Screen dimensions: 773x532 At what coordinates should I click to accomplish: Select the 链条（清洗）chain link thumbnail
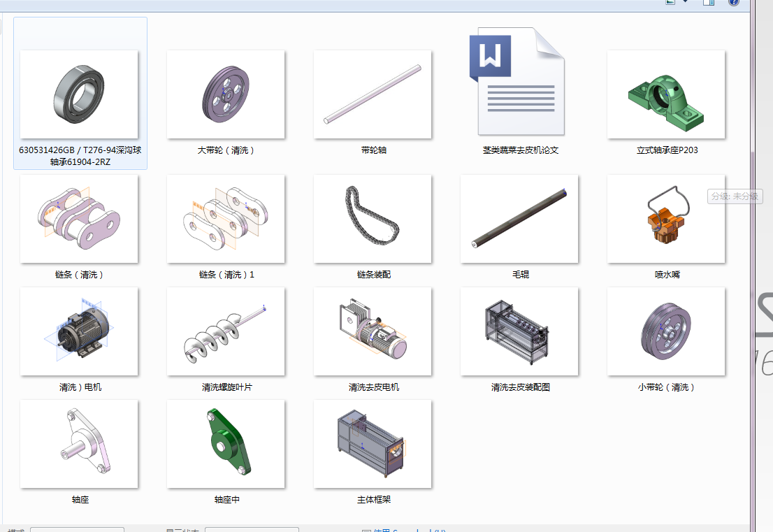[79, 219]
